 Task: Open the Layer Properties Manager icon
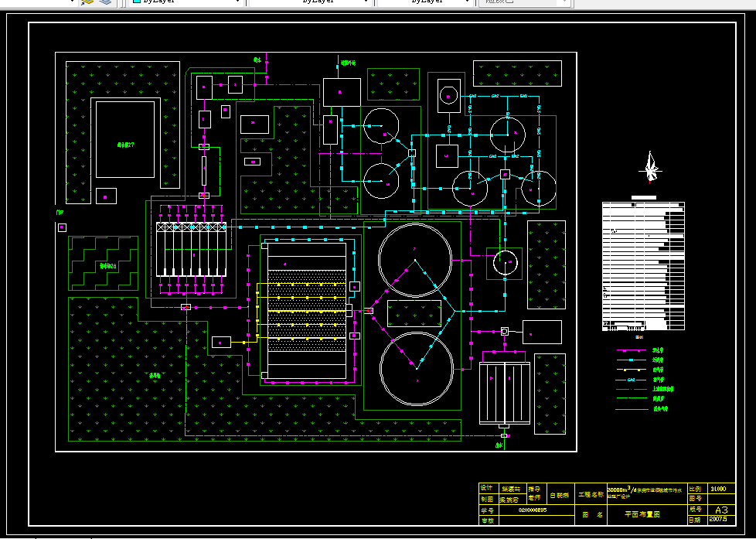(x=87, y=2)
